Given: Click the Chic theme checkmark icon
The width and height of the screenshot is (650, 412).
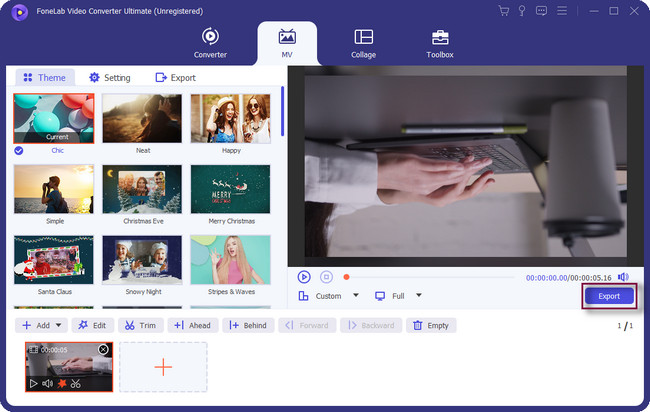Looking at the screenshot, I should point(19,150).
